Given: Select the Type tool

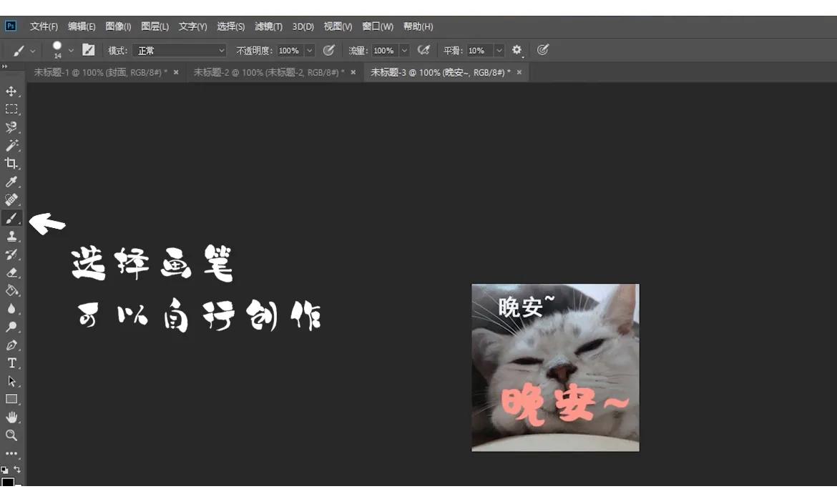Looking at the screenshot, I should pyautogui.click(x=11, y=362).
